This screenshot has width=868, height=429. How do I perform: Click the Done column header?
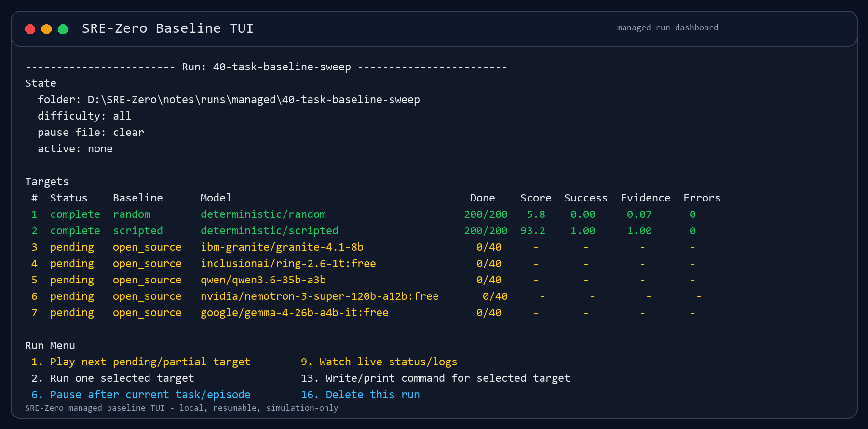[483, 198]
